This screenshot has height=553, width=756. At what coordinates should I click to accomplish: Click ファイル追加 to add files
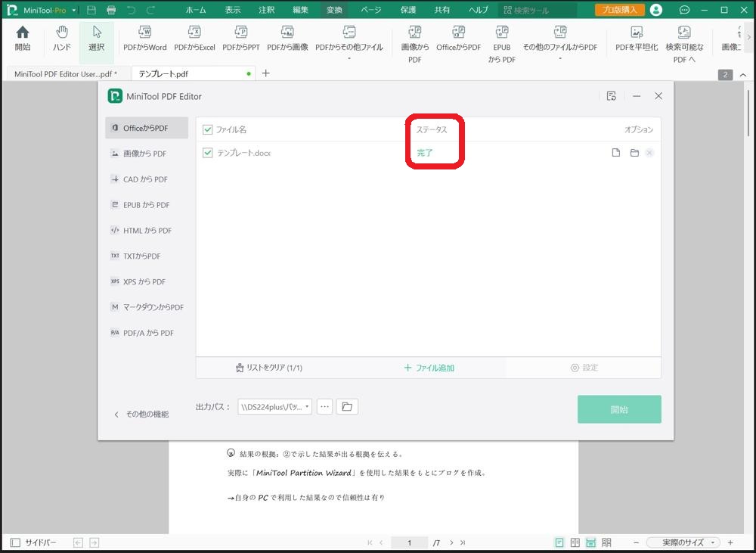tap(429, 368)
